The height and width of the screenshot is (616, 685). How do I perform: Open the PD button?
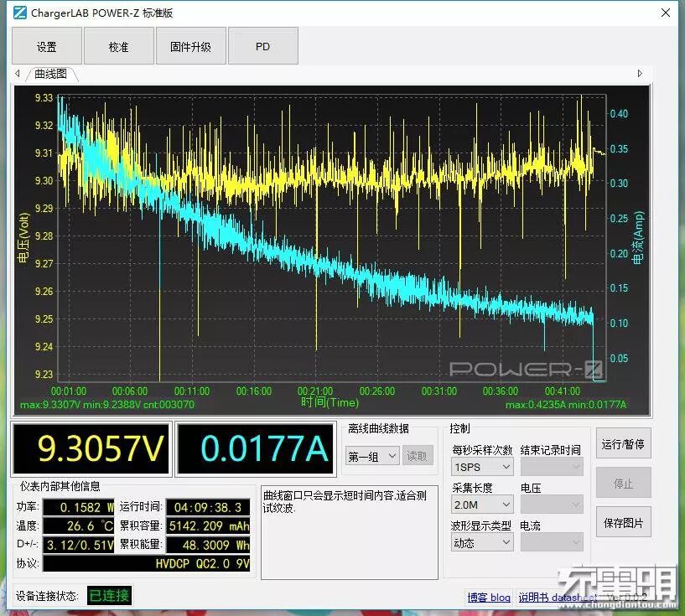tap(263, 46)
